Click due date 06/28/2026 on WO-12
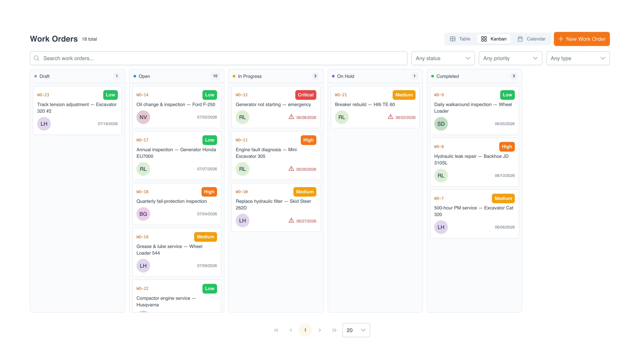 [x=306, y=118]
